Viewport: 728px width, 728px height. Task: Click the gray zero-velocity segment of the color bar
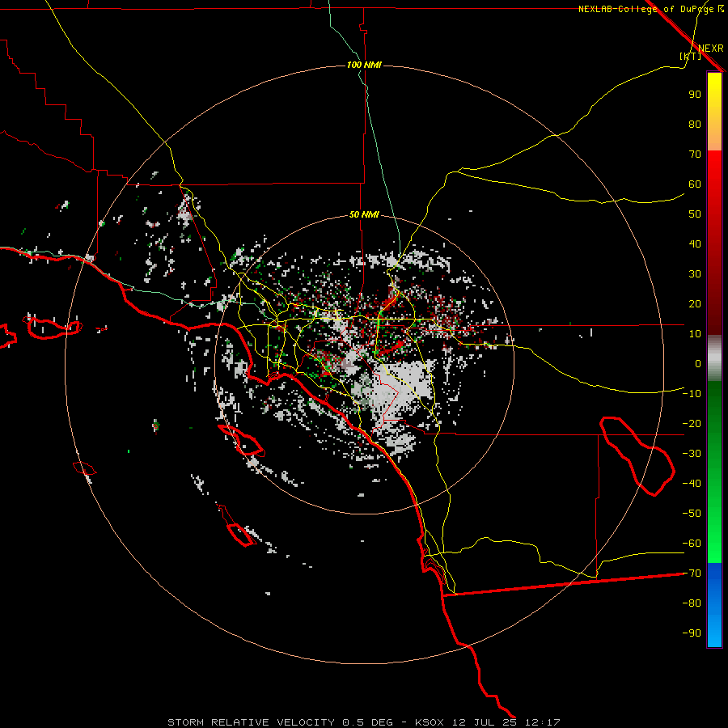pyautogui.click(x=714, y=358)
